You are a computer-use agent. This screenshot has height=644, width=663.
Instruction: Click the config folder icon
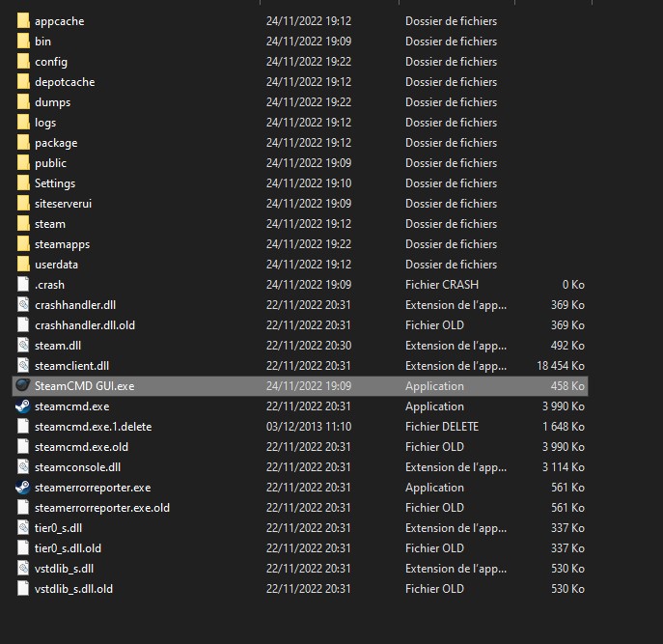[x=23, y=61]
